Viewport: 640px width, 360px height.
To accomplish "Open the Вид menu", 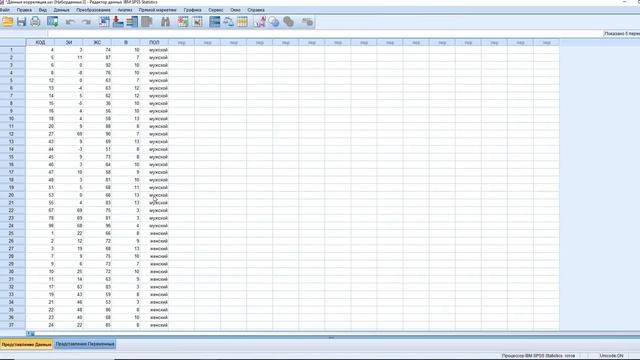I will 42,10.
